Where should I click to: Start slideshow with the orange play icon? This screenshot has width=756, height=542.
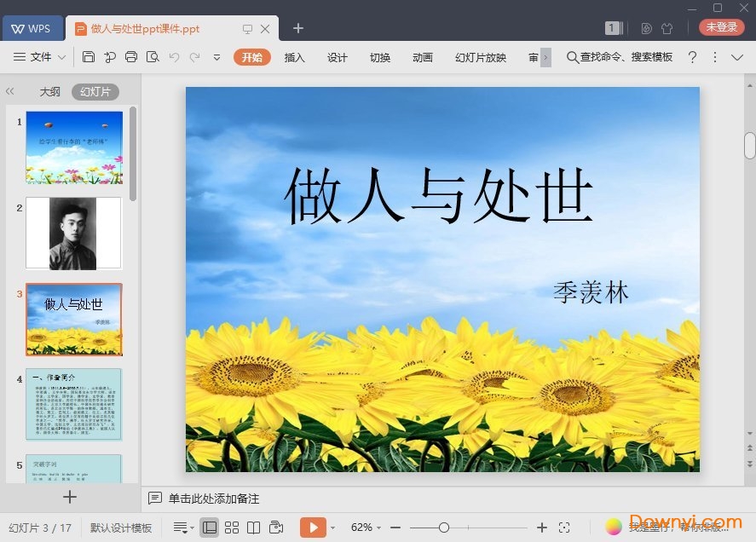click(x=315, y=527)
